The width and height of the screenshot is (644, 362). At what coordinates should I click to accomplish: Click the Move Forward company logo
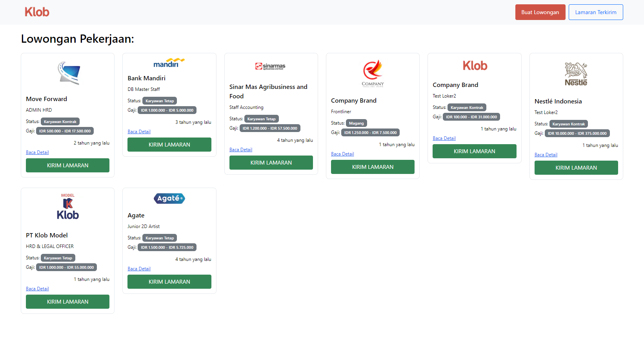(x=68, y=73)
